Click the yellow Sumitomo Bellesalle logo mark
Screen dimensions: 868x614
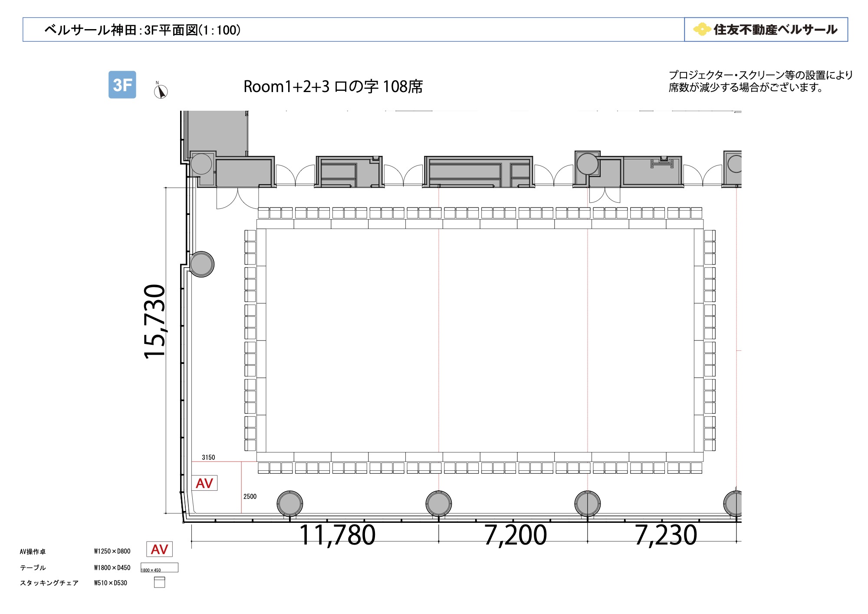[x=701, y=30]
